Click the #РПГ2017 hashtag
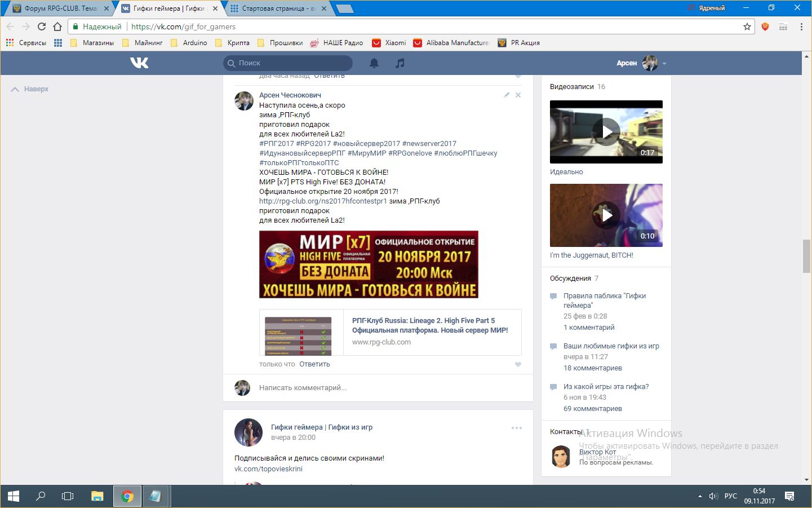Viewport: 812px width, 508px height. [277, 144]
